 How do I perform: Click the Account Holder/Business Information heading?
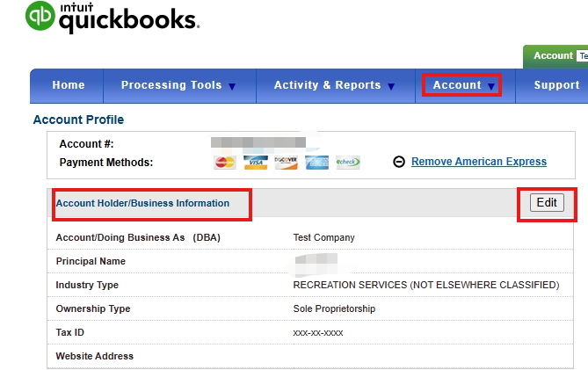(x=142, y=203)
